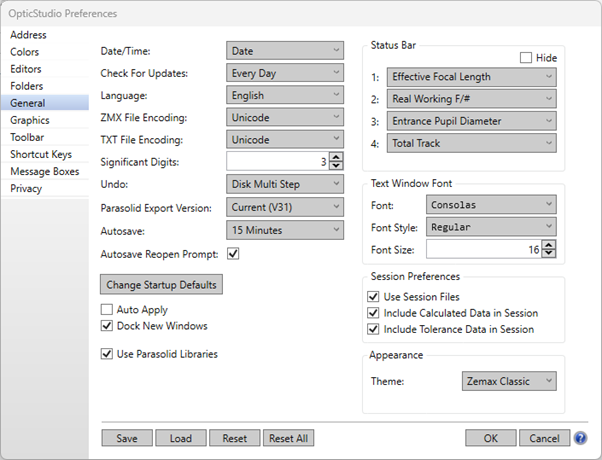
Task: Click Change Startup Defaults button
Action: 161,285
